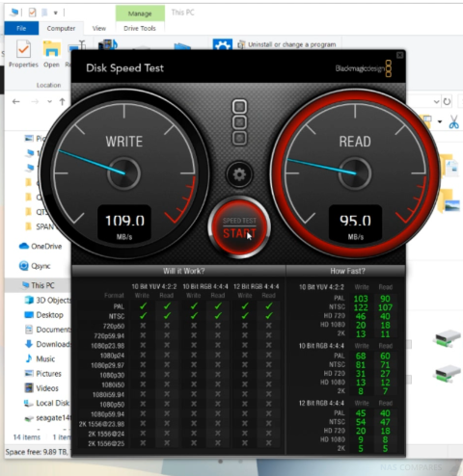This screenshot has height=476, width=463.
Task: Click the Properties ribbon icon
Action: pyautogui.click(x=23, y=54)
